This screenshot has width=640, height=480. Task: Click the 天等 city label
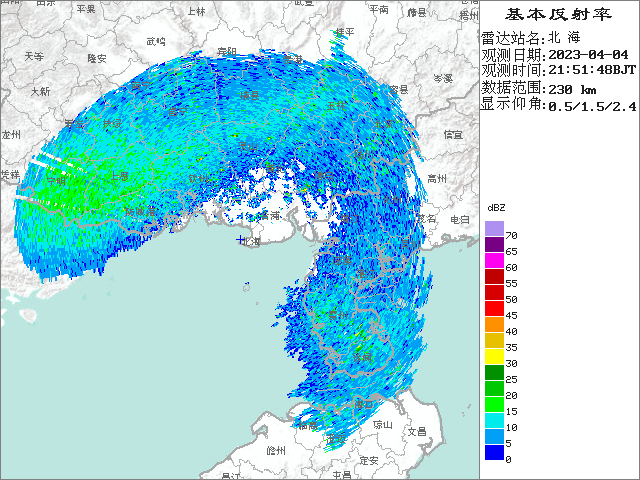(34, 56)
